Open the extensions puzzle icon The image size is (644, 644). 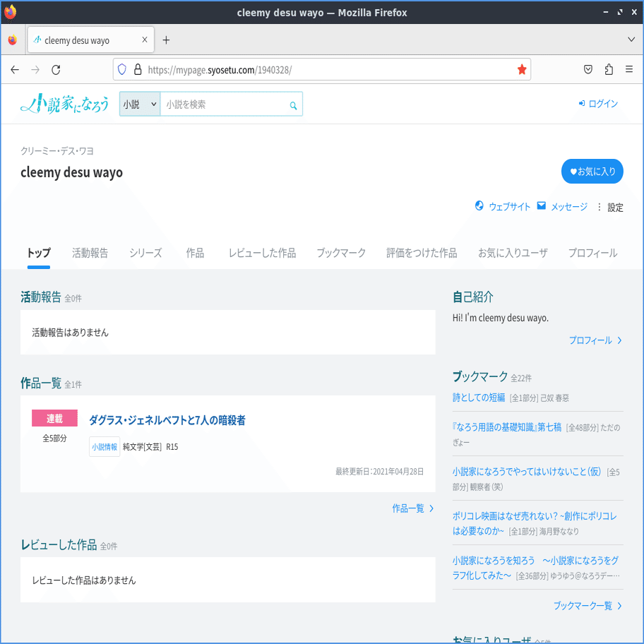(609, 69)
